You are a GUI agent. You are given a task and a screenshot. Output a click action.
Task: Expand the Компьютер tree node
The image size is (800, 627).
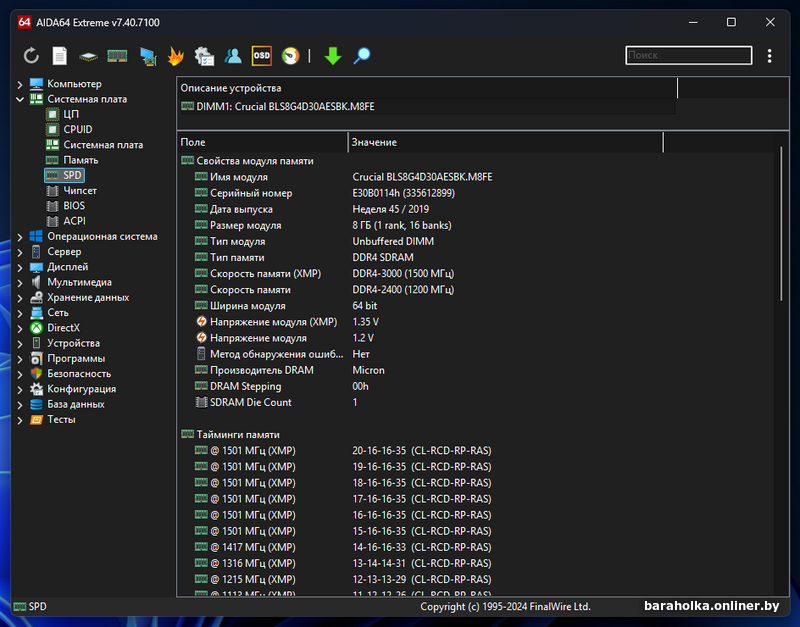click(20, 84)
